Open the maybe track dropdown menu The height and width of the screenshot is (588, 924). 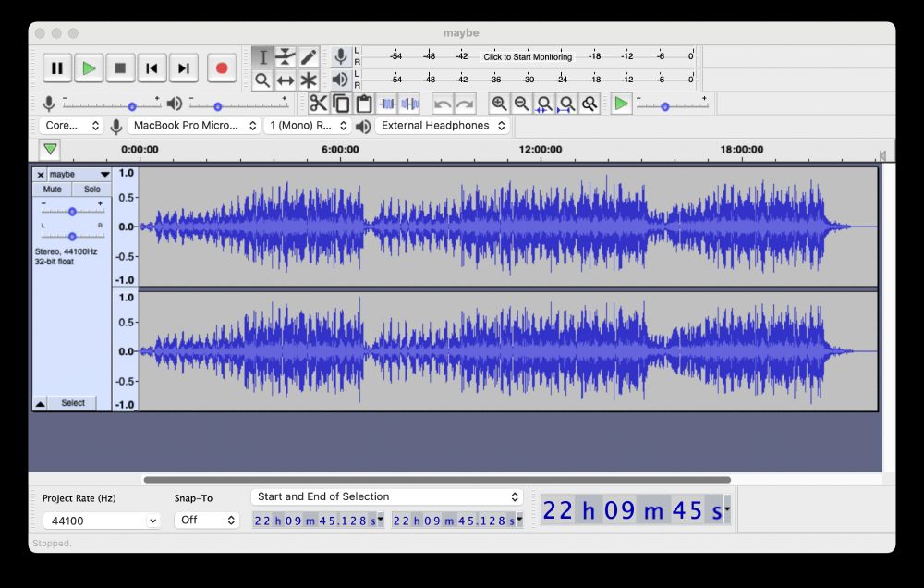(103, 174)
